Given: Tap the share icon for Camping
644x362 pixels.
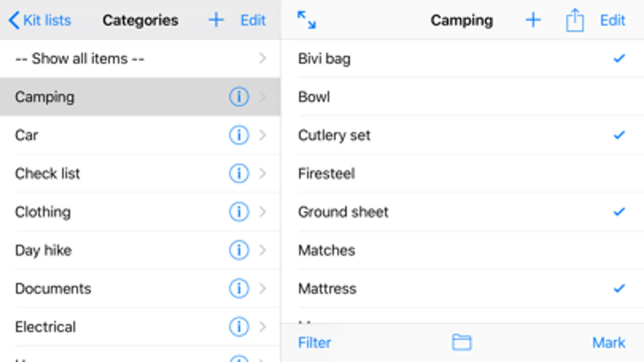Looking at the screenshot, I should coord(574,20).
